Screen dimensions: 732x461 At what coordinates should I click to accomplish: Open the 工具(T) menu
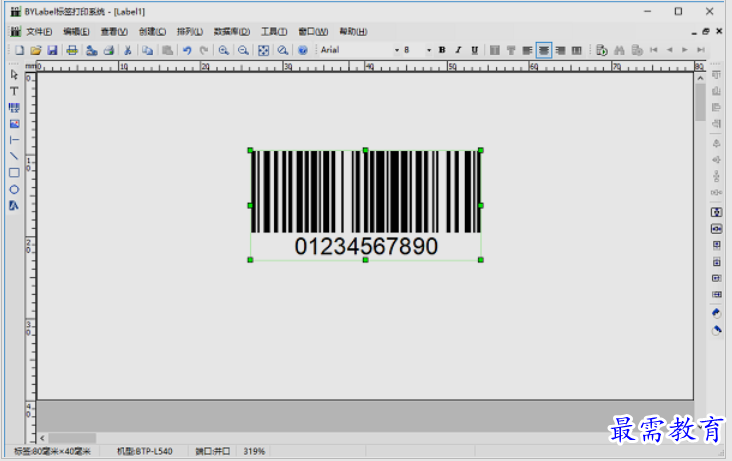(274, 32)
